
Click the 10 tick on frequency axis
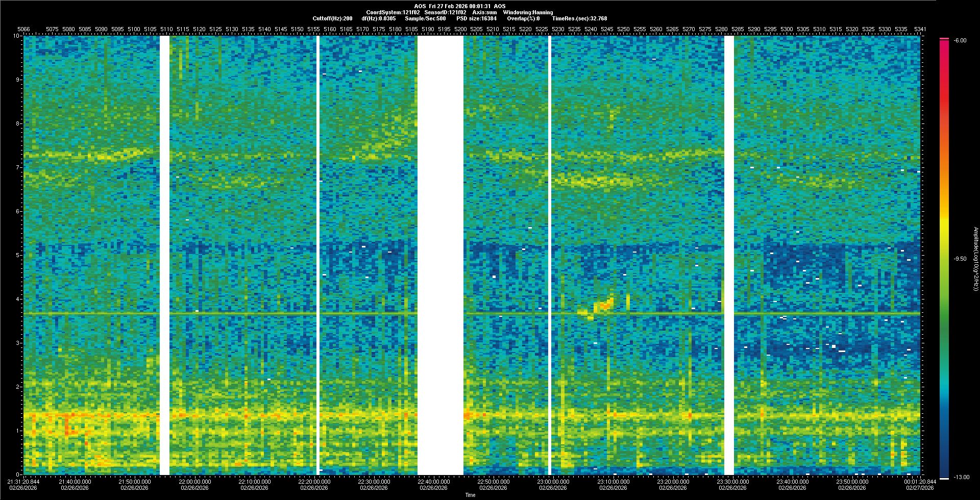tap(16, 36)
